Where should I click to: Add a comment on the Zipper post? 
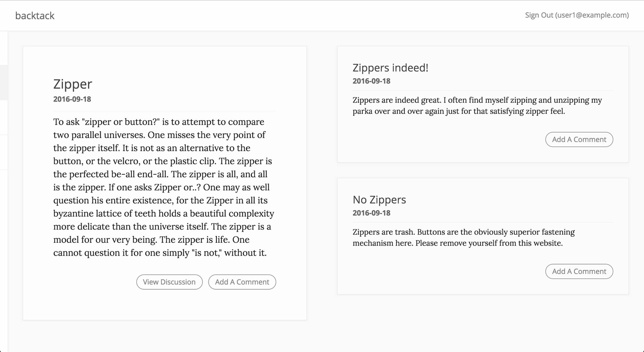pos(242,282)
